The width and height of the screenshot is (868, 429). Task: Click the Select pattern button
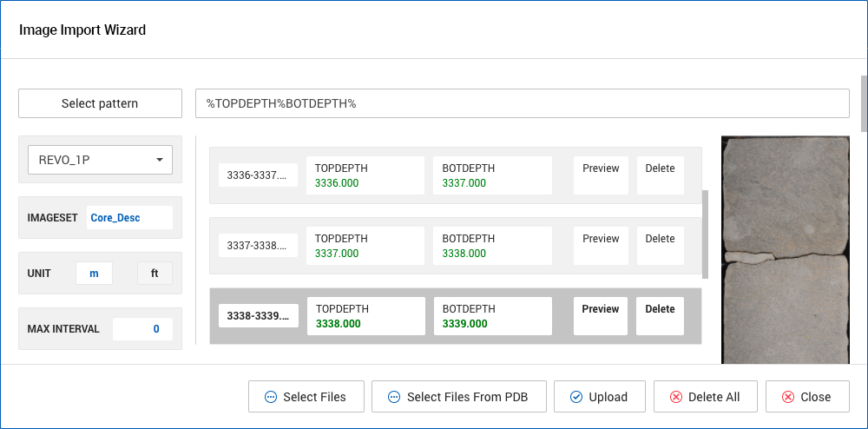coord(100,103)
